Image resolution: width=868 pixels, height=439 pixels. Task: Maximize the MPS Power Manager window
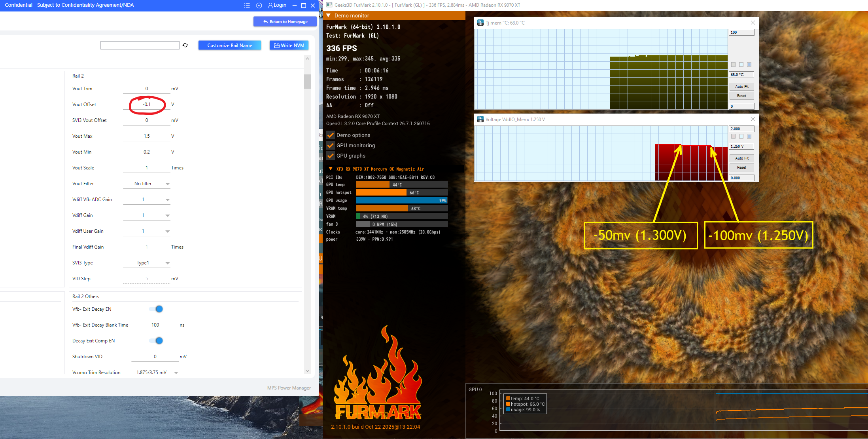tap(304, 6)
